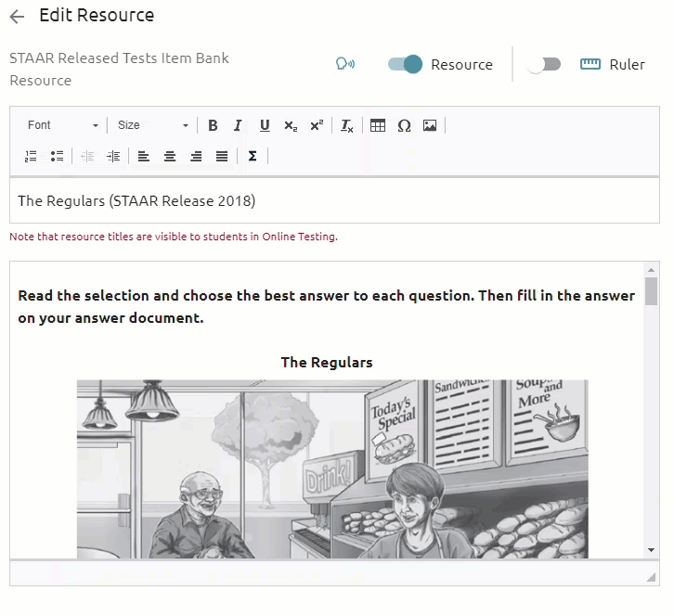Click the Decrease Indent icon
Screen dimensions: 674x616
coord(87,156)
